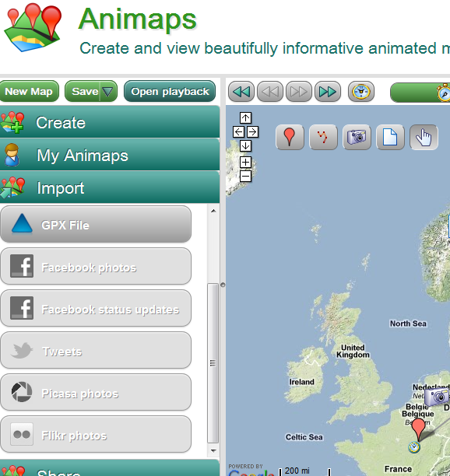
Task: Collapse the Import panel
Action: [110, 188]
